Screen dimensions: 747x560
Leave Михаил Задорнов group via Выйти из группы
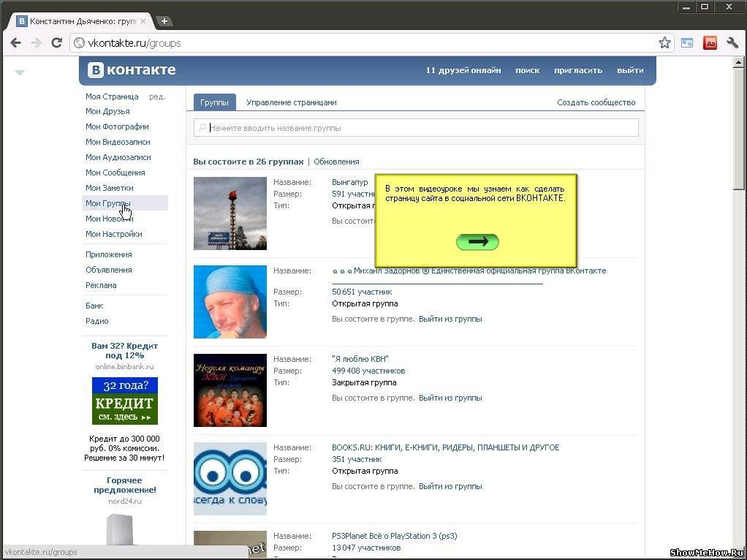450,319
